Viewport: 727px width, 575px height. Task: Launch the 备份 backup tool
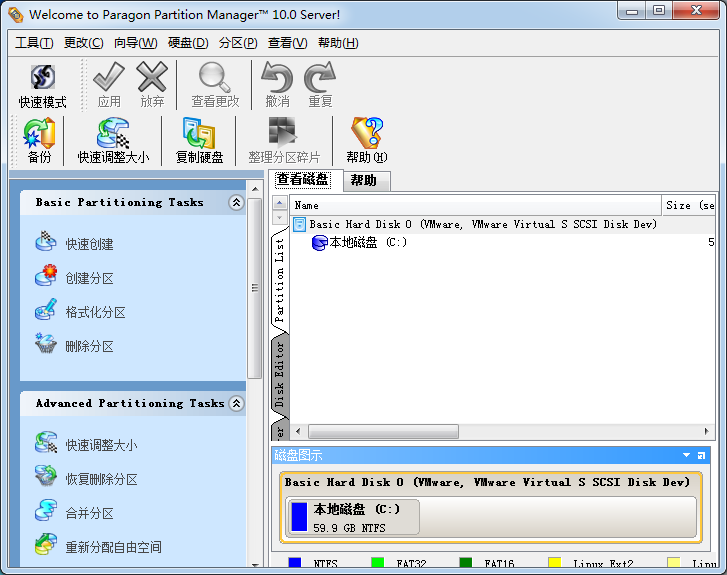click(39, 141)
